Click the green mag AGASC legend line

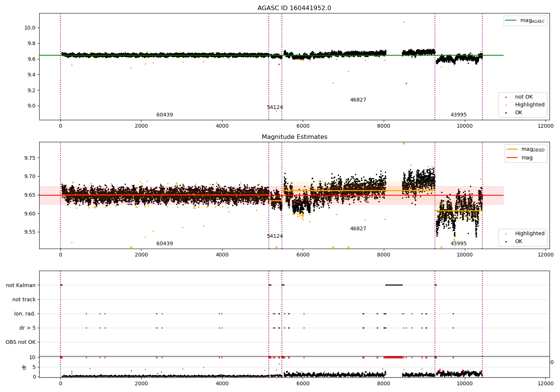click(511, 21)
